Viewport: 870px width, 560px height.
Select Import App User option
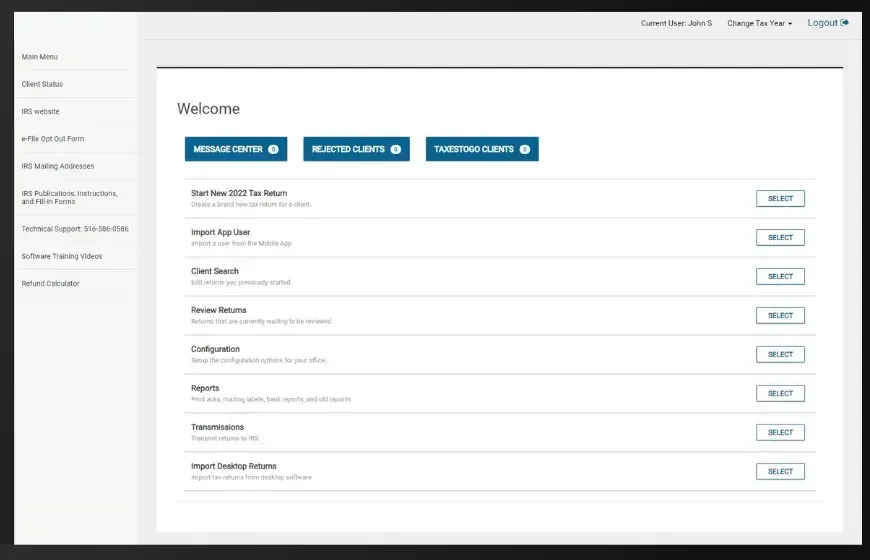tap(780, 238)
